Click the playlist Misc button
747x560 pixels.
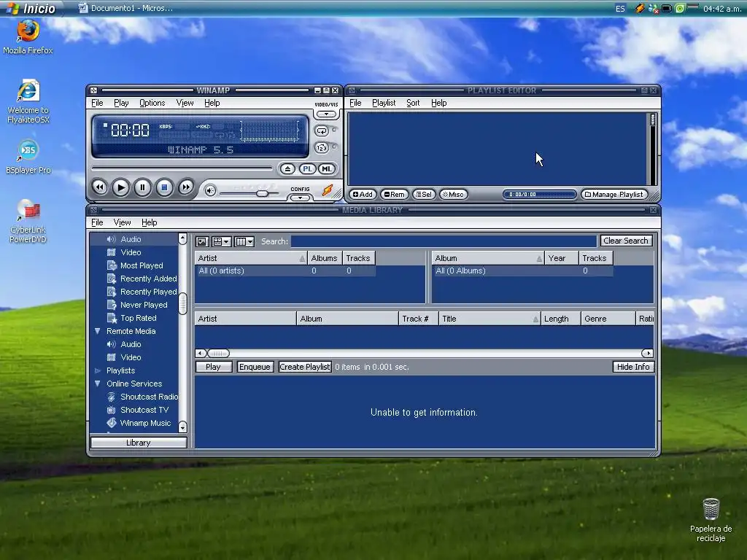(453, 194)
